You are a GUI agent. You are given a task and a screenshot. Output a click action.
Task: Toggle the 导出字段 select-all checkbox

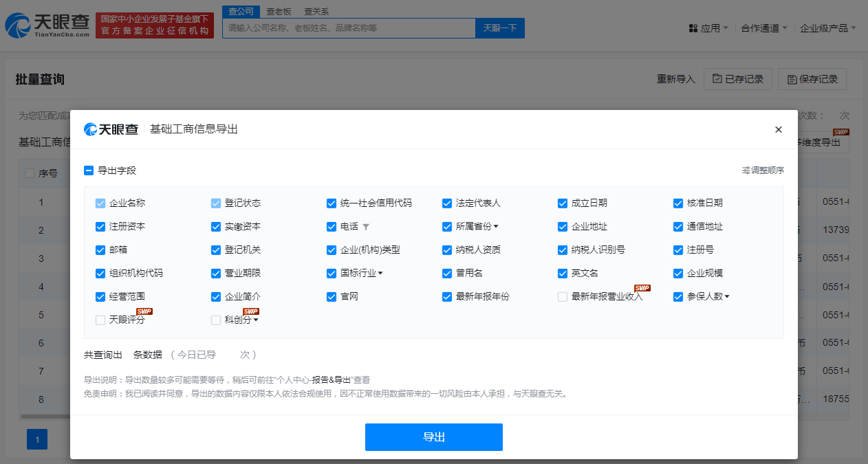(89, 170)
